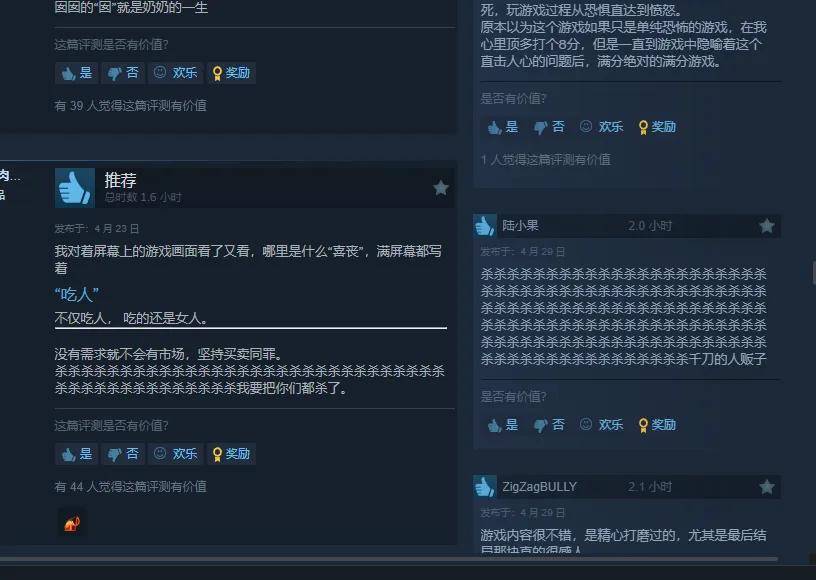The width and height of the screenshot is (816, 580).
Task: Vote 是 on 陆小果's review
Action: click(x=503, y=425)
